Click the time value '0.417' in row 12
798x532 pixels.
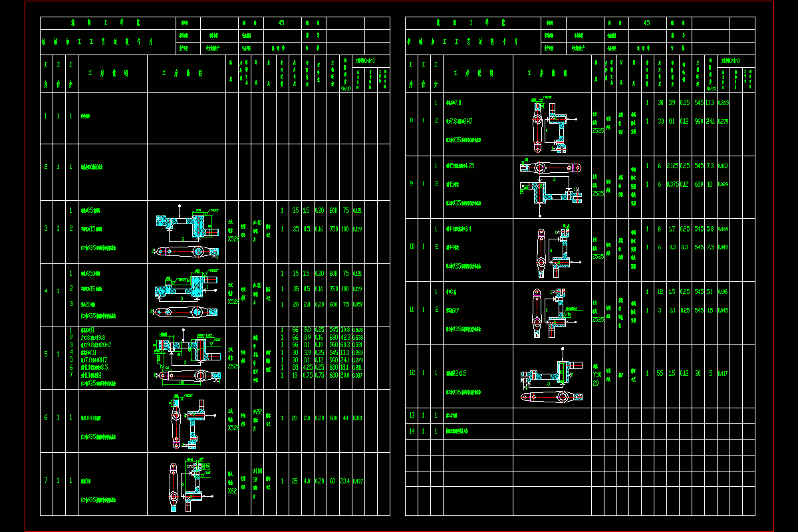[724, 373]
